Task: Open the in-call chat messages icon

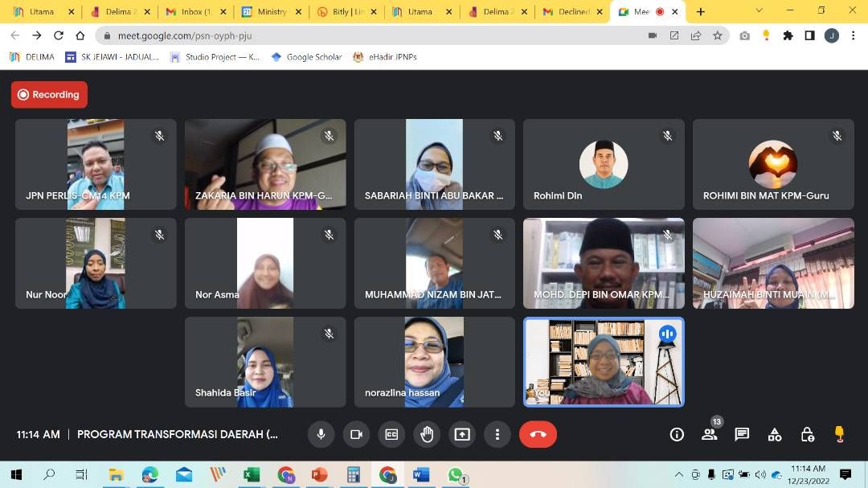Action: (x=742, y=434)
